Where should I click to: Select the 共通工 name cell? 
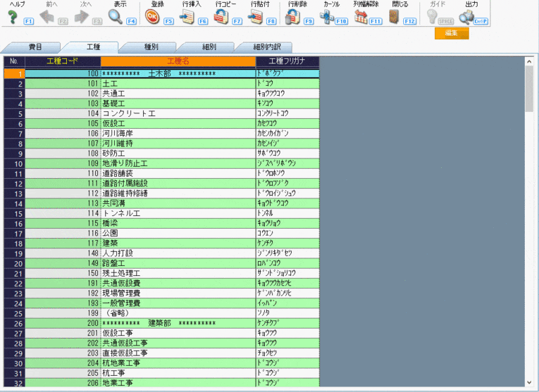click(x=178, y=93)
